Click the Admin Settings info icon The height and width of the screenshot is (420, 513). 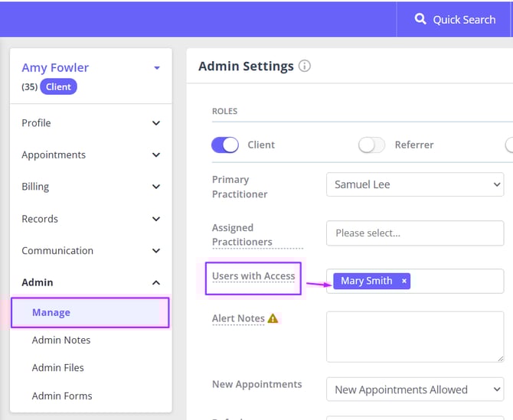[305, 66]
